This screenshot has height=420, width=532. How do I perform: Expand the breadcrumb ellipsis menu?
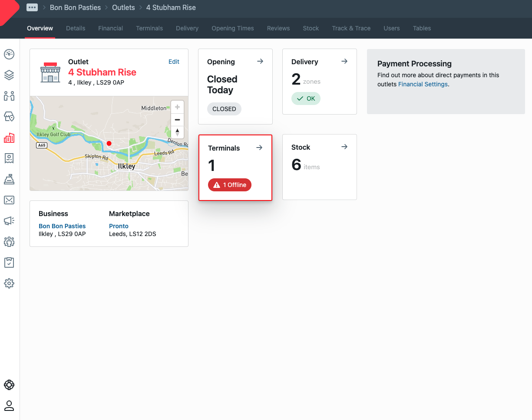[x=32, y=7]
